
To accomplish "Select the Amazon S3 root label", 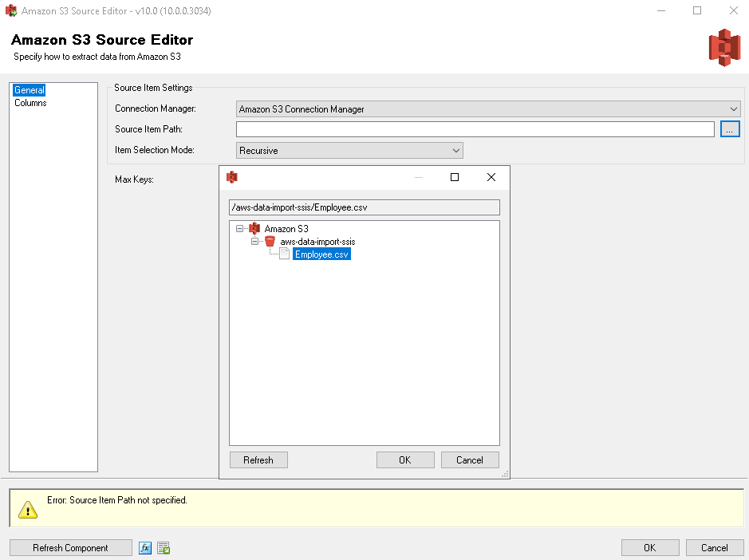I will pos(286,228).
